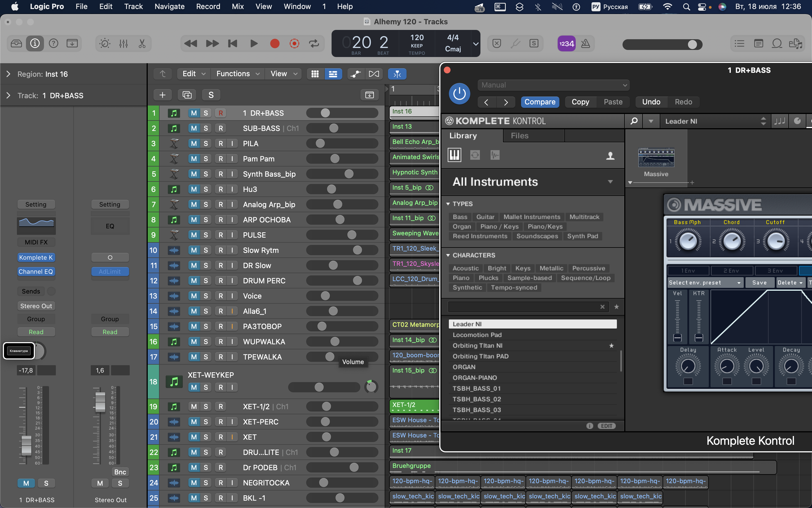Click the Copy button in plugin header
Image resolution: width=812 pixels, height=508 pixels.
[581, 102]
